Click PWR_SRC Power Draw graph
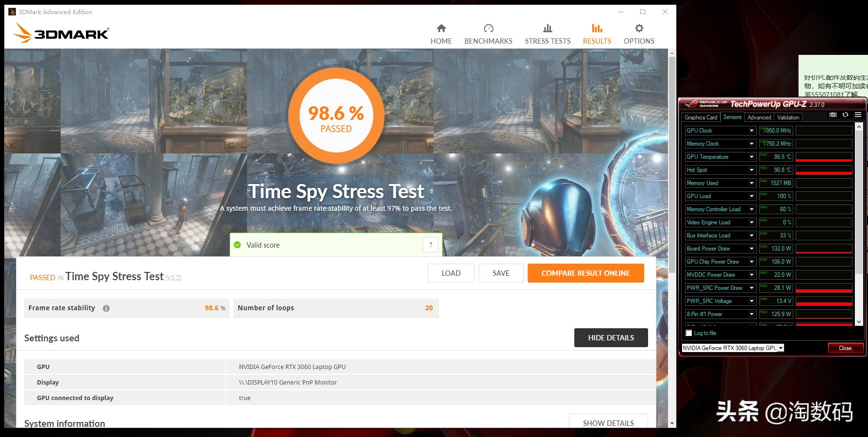The height and width of the screenshot is (437, 868). [x=824, y=288]
